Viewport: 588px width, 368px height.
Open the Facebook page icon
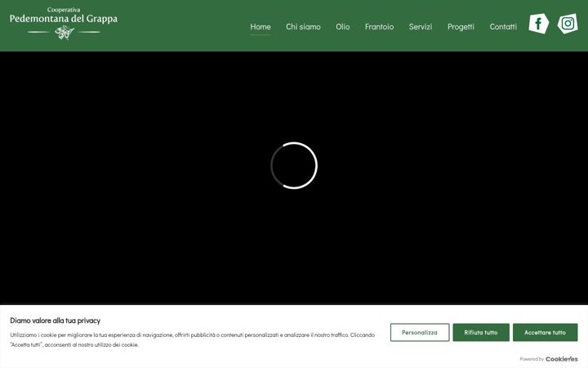coord(539,24)
